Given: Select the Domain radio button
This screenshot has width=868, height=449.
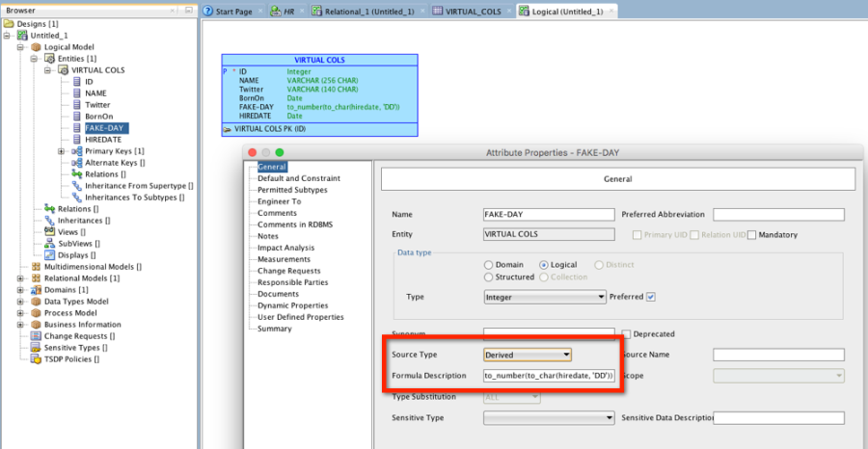Looking at the screenshot, I should click(x=489, y=265).
